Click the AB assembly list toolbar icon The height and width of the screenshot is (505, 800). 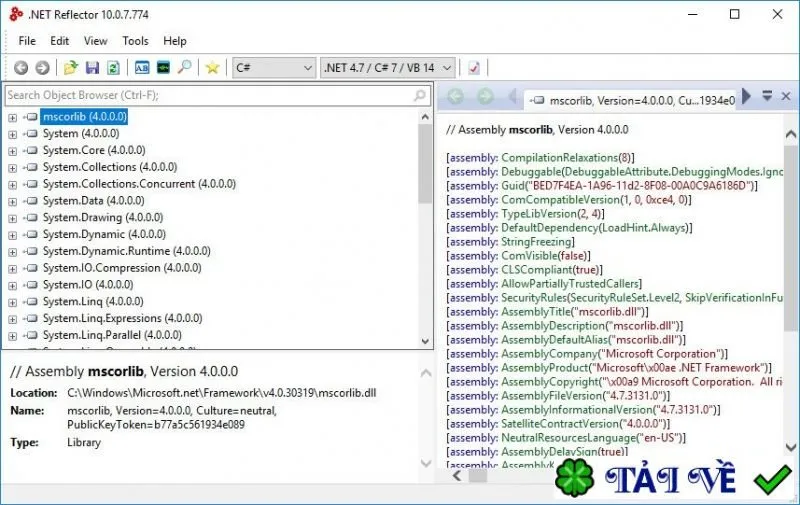coord(142,67)
